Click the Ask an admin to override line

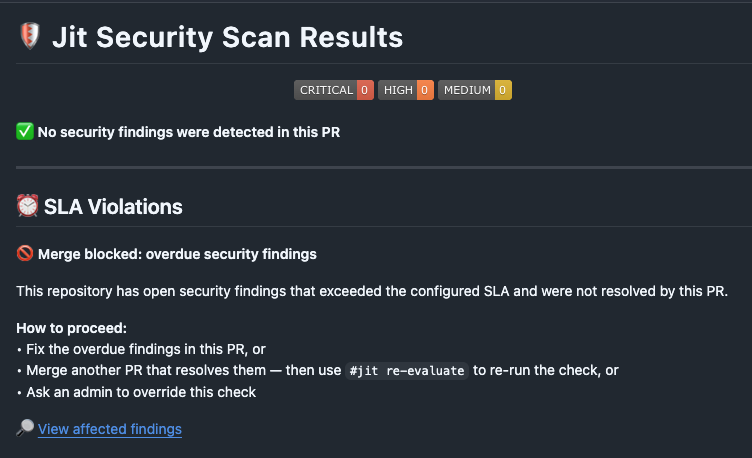pos(141,392)
